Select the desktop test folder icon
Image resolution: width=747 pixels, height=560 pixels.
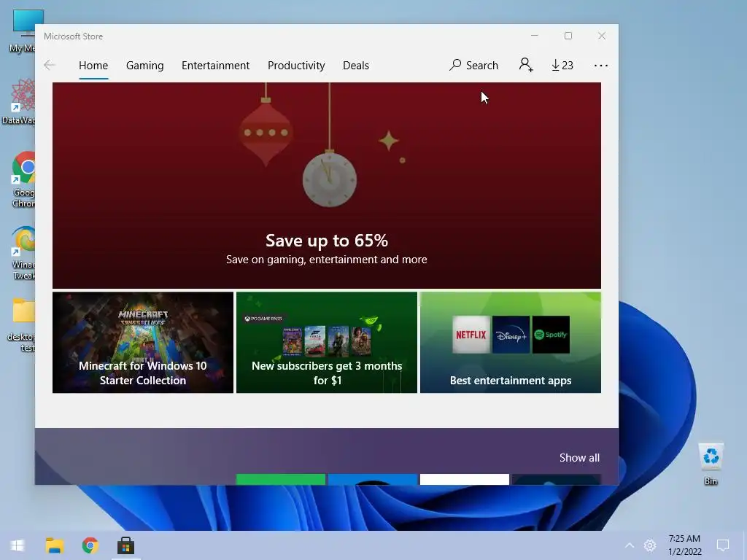tap(21, 325)
